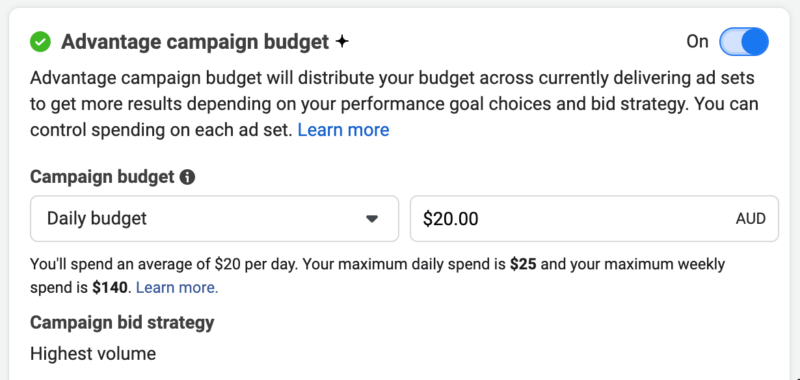The height and width of the screenshot is (380, 800).
Task: Click the Advantage campaign budget heading
Action: pyautogui.click(x=195, y=42)
